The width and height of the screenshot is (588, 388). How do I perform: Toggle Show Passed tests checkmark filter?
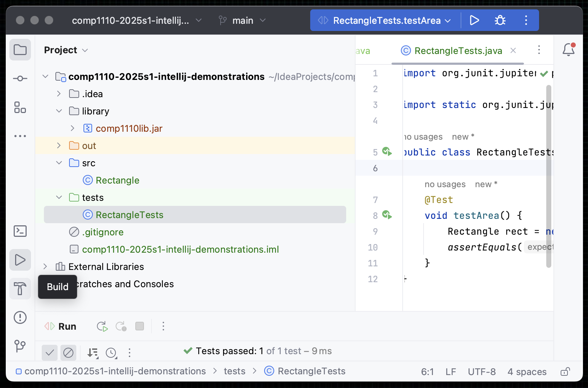(50, 353)
